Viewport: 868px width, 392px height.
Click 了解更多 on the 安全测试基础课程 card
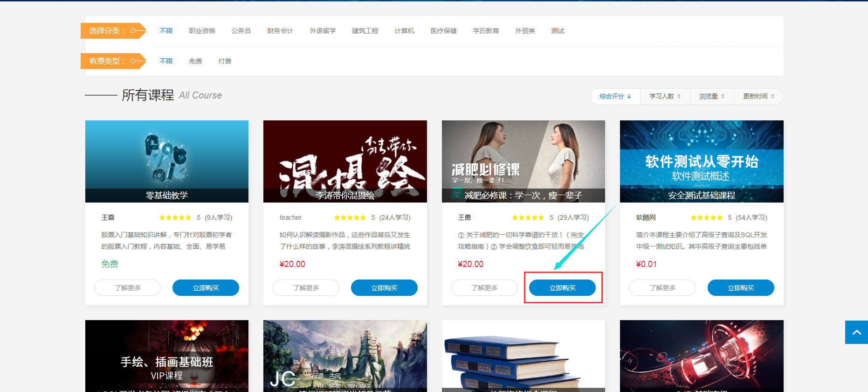(662, 288)
